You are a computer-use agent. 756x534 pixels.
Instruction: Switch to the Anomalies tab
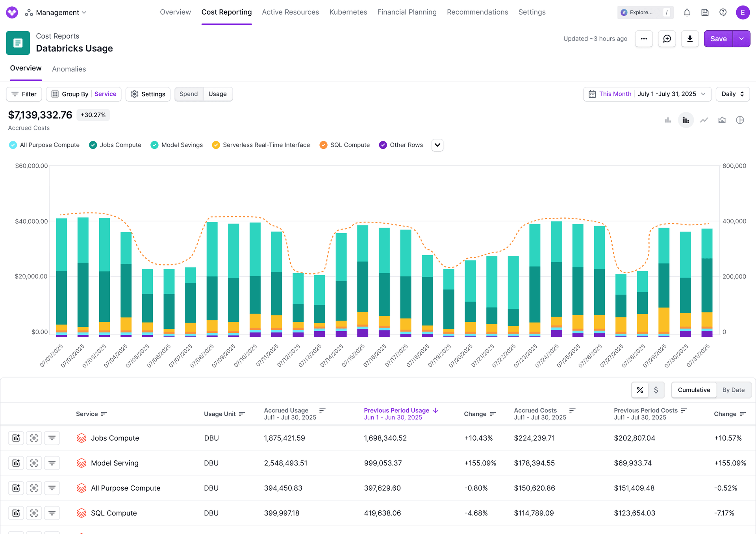tap(69, 69)
